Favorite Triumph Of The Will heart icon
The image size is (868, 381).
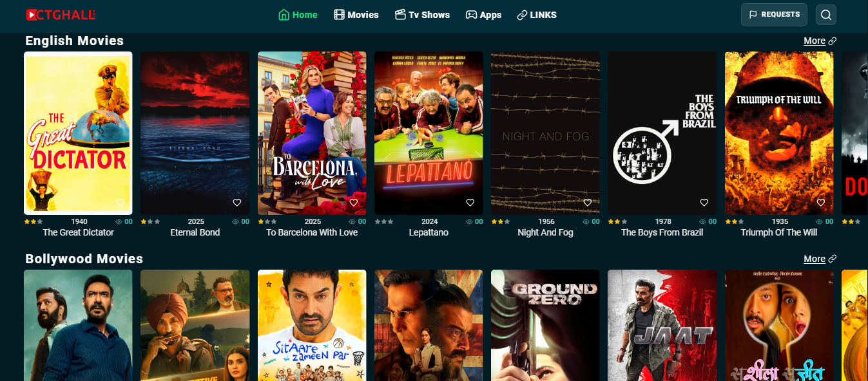[821, 202]
